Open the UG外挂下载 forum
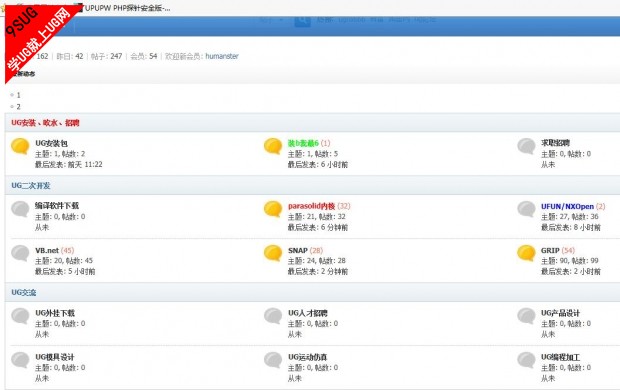The width and height of the screenshot is (620, 390). click(x=55, y=313)
